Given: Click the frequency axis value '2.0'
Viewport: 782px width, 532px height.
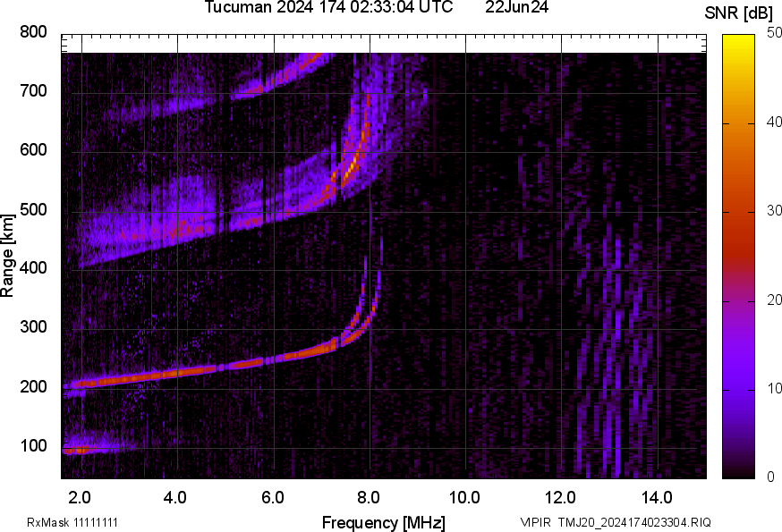Looking at the screenshot, I should 80,497.
